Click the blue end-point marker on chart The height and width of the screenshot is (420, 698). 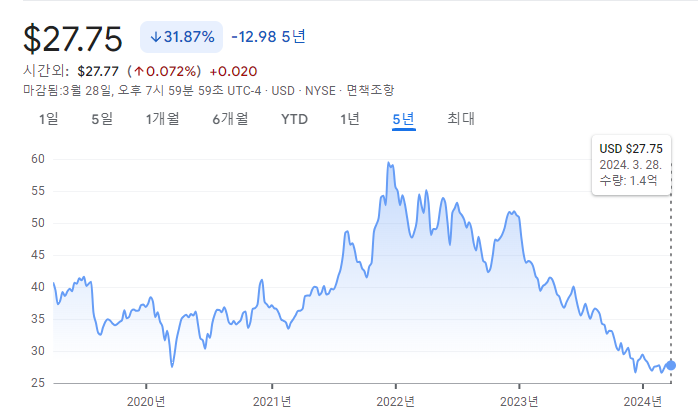[x=670, y=365]
